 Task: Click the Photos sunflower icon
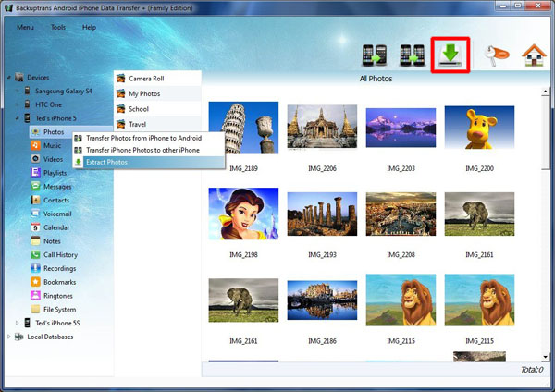[x=35, y=132]
